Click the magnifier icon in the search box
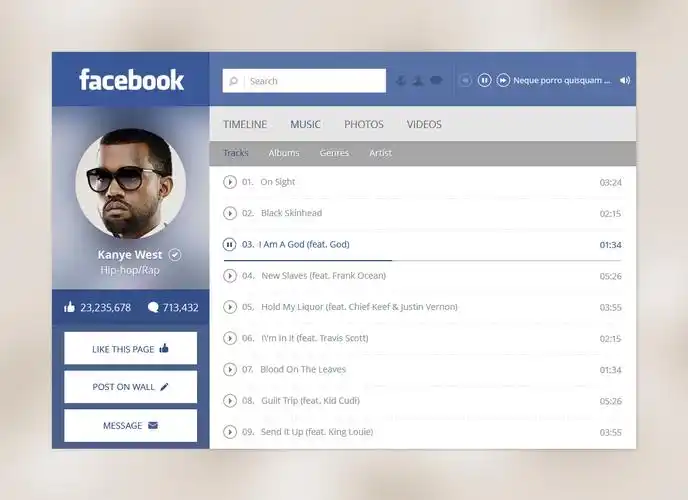688x500 pixels. (233, 81)
